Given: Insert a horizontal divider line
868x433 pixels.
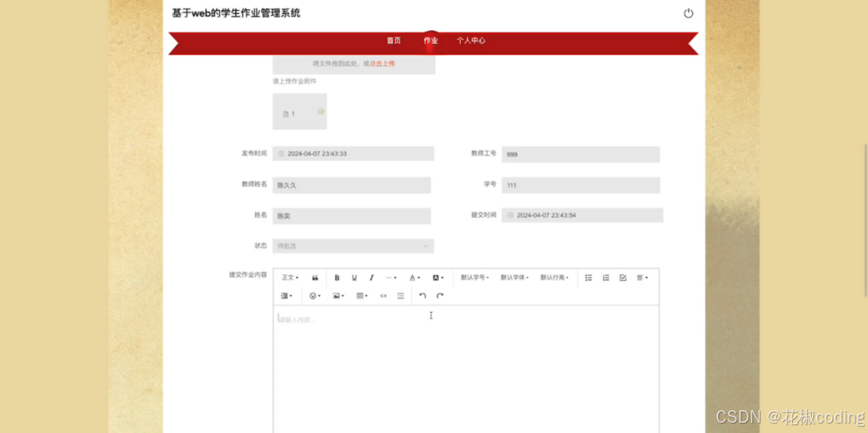Looking at the screenshot, I should [x=400, y=297].
